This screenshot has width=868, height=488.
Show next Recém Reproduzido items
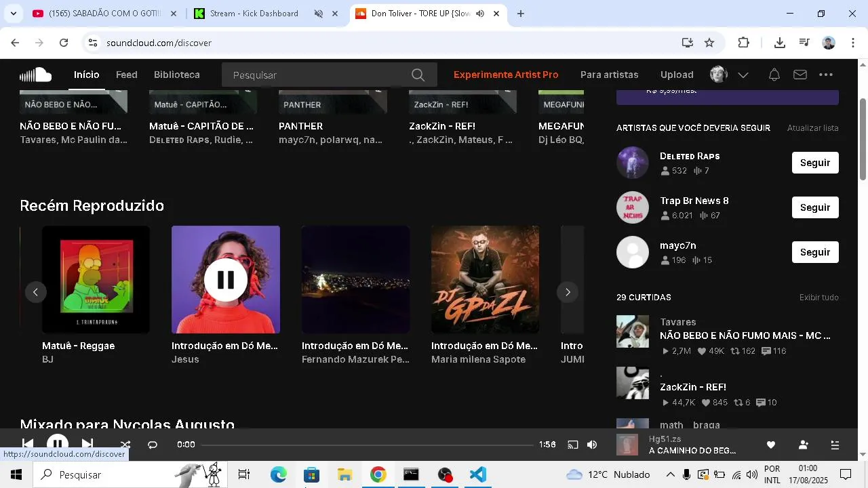pyautogui.click(x=568, y=292)
